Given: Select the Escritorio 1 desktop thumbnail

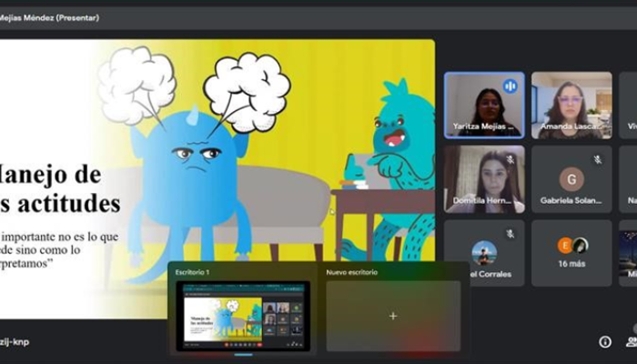Looking at the screenshot, I should (x=243, y=315).
